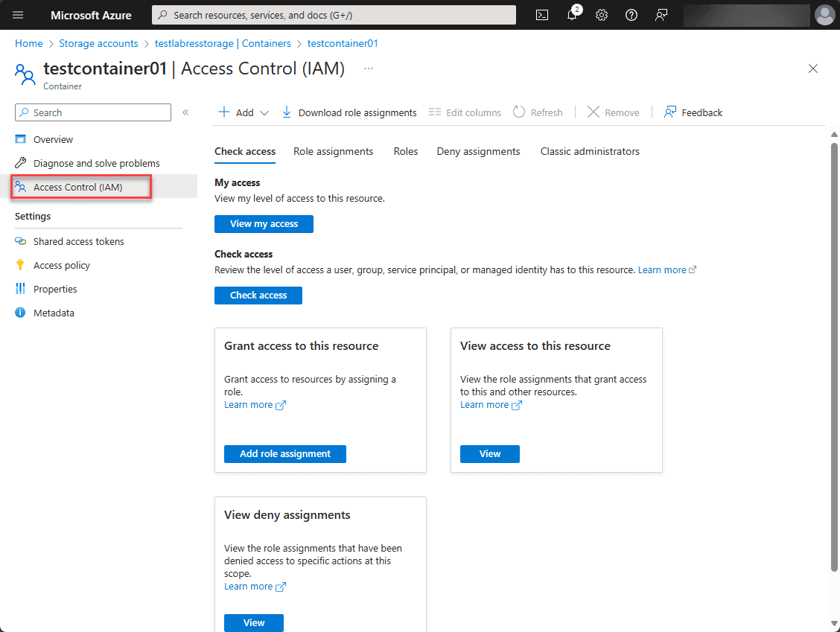The height and width of the screenshot is (632, 840).
Task: Click View in View access card
Action: tap(490, 453)
